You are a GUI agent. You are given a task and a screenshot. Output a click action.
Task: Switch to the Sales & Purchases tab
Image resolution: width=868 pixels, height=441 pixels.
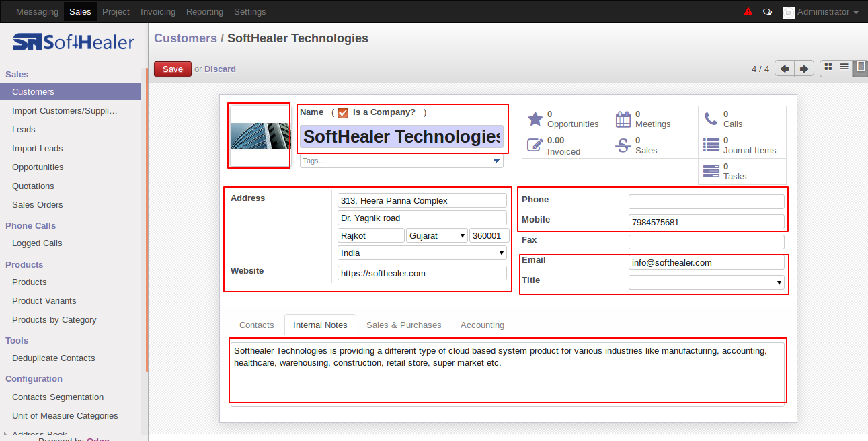(404, 325)
